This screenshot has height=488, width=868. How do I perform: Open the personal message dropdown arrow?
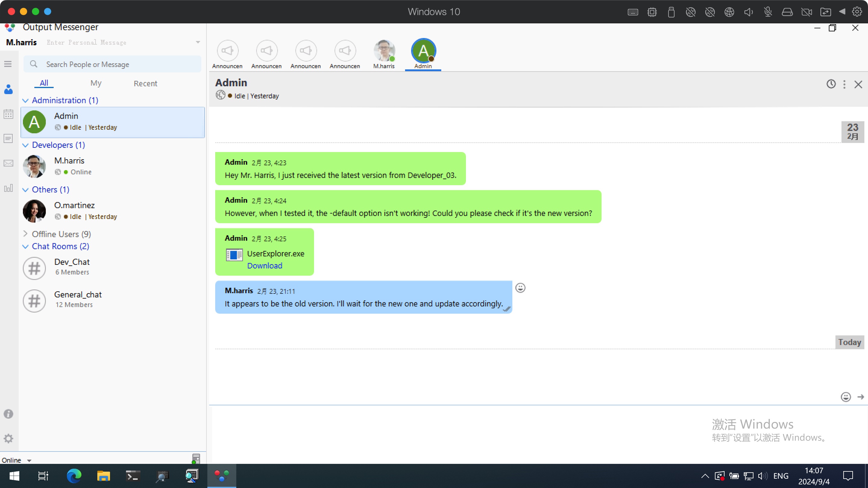198,42
